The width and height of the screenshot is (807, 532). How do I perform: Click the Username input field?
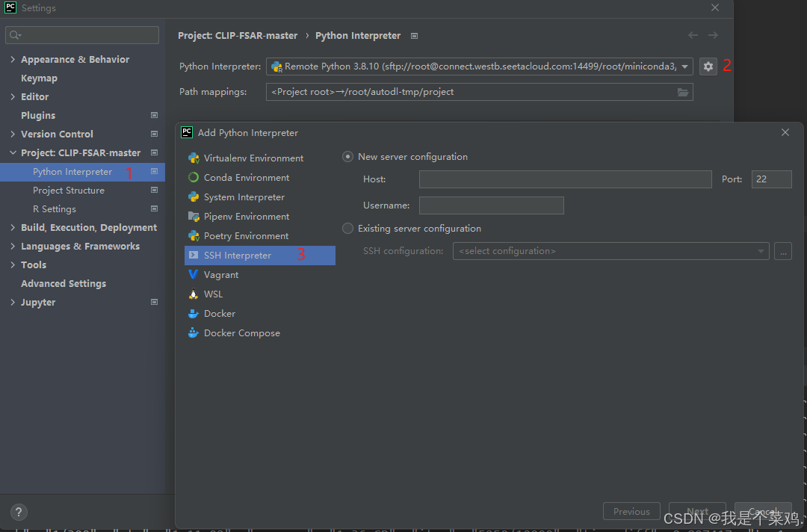tap(492, 205)
